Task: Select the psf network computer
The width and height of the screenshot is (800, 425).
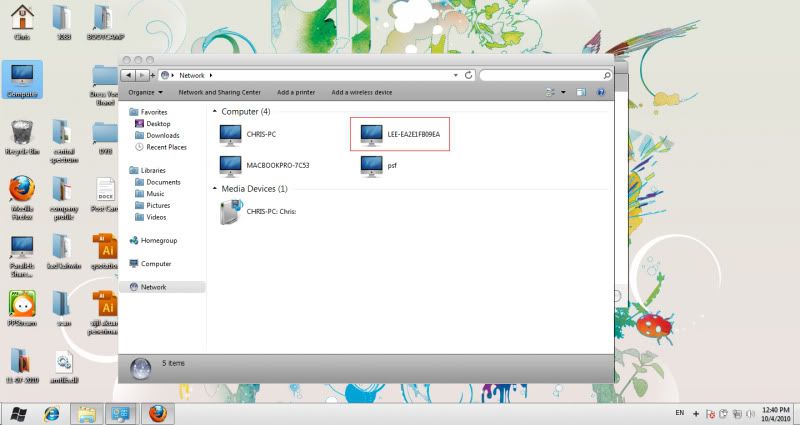Action: (x=373, y=164)
